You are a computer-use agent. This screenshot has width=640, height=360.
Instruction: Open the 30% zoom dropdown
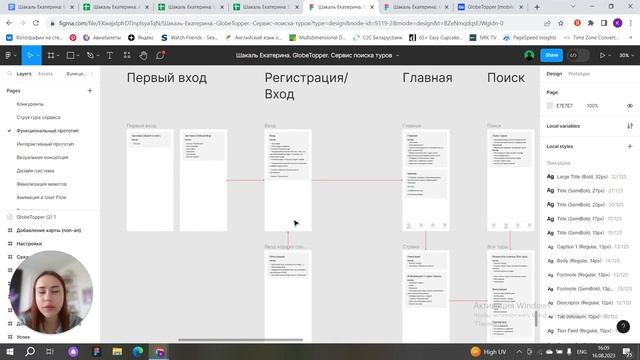coord(626,55)
